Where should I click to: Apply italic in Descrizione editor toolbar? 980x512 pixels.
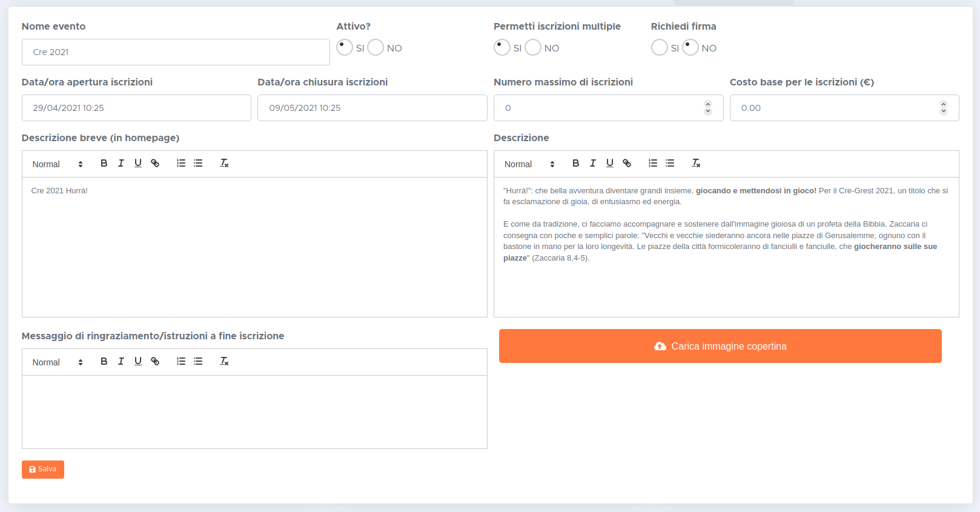point(592,163)
